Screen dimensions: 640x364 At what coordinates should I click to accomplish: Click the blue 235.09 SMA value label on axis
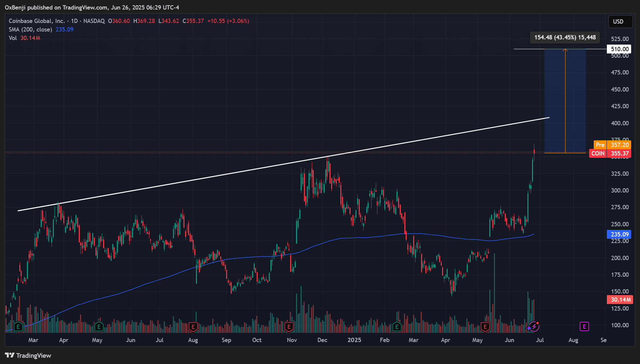click(619, 234)
